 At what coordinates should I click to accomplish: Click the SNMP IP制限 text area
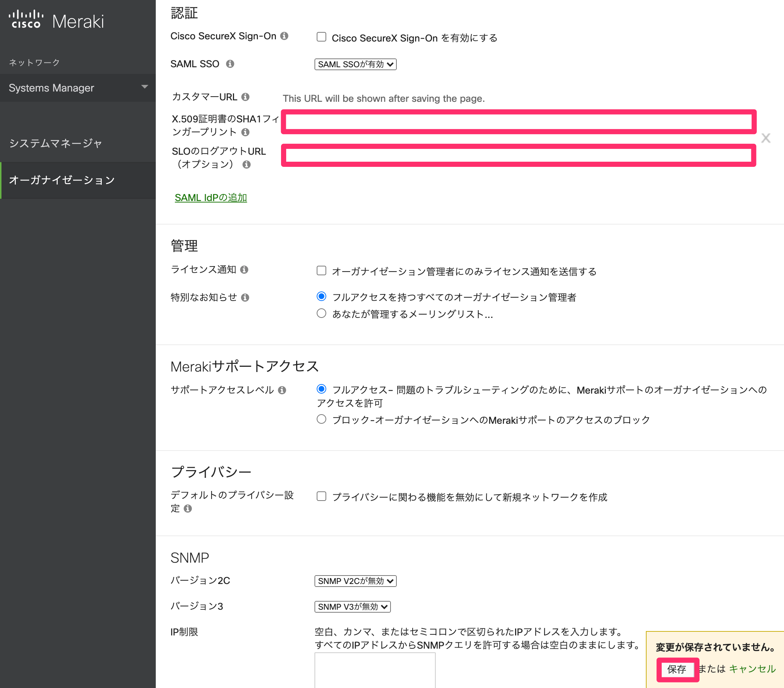coord(375,670)
